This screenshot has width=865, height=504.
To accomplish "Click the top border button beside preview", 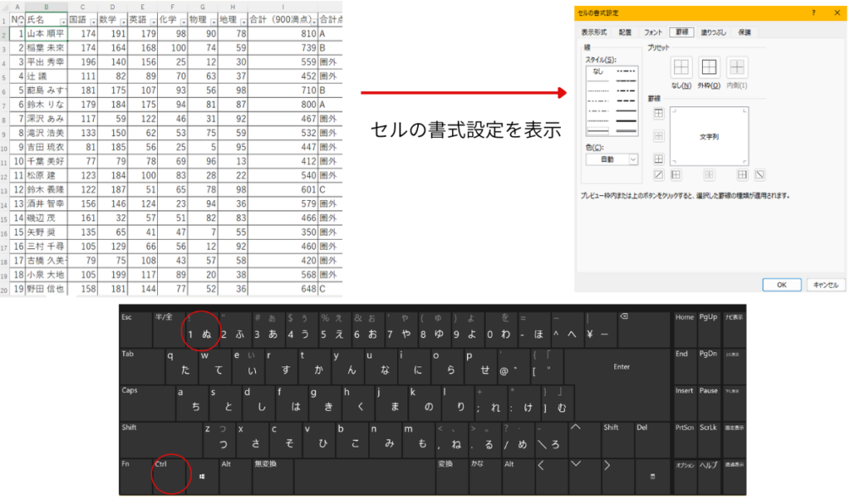I will pyautogui.click(x=659, y=113).
